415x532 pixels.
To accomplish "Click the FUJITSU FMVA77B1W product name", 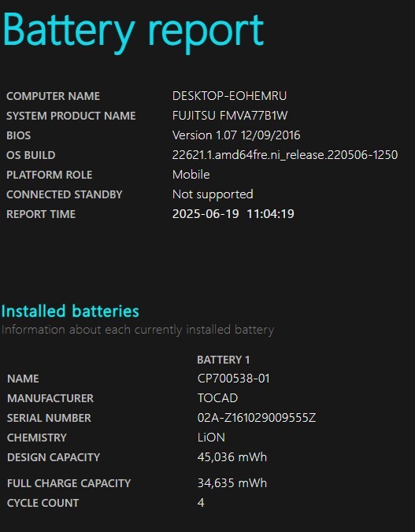I will coord(230,116).
